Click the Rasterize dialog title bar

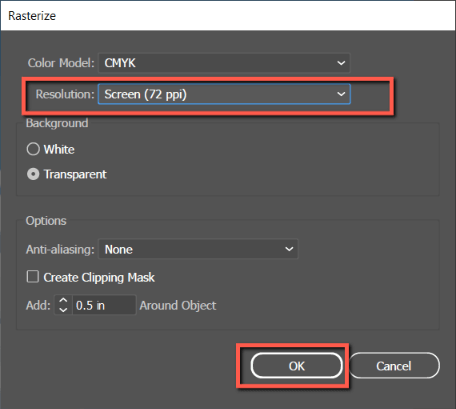228,16
